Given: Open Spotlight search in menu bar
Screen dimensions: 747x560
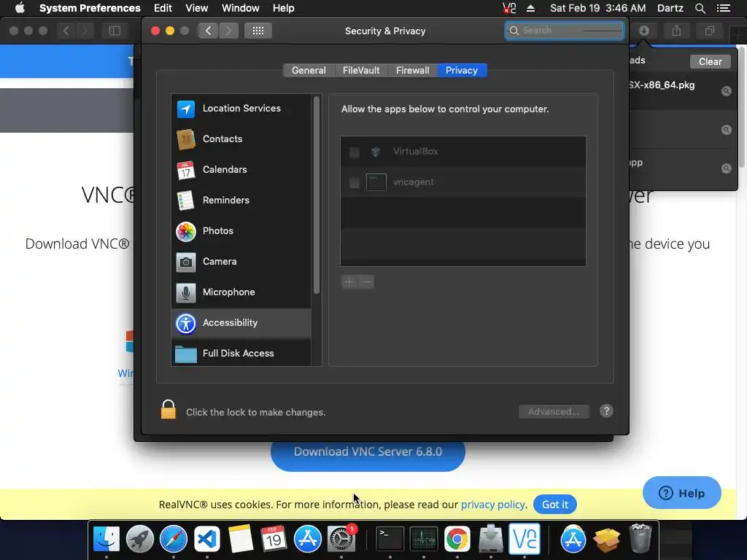Looking at the screenshot, I should point(700,8).
